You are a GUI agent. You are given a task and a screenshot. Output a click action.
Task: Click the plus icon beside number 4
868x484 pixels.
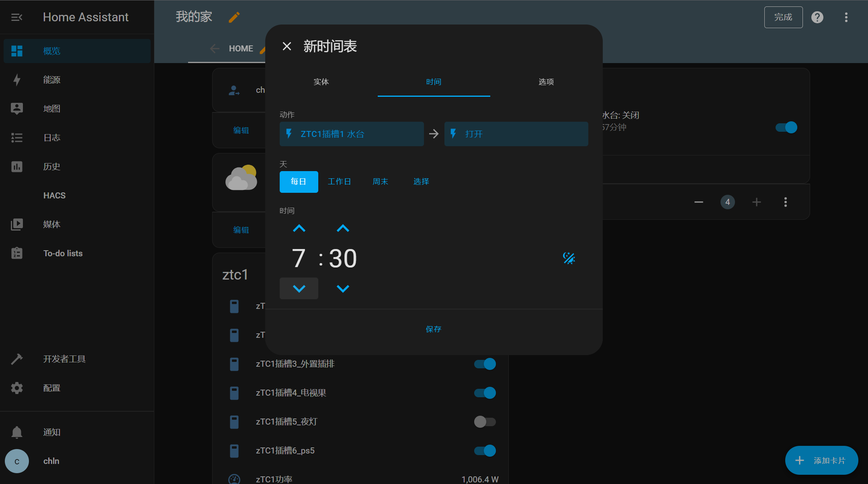coord(757,202)
